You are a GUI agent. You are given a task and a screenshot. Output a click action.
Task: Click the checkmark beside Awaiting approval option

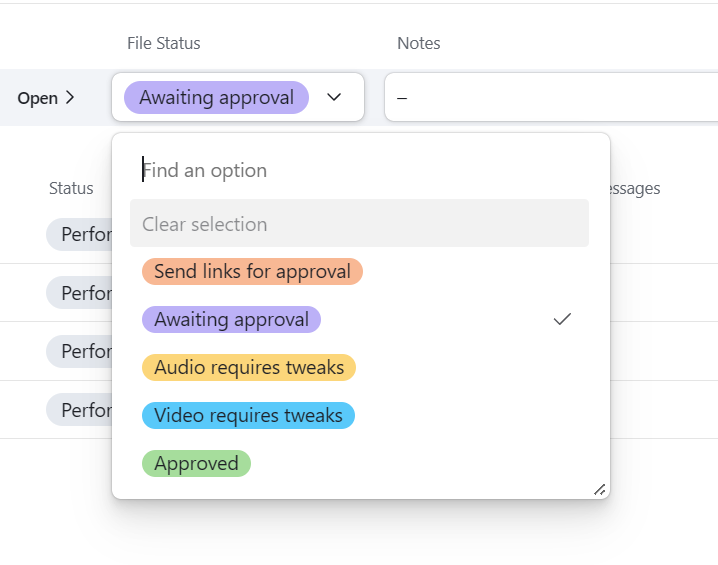click(x=562, y=319)
